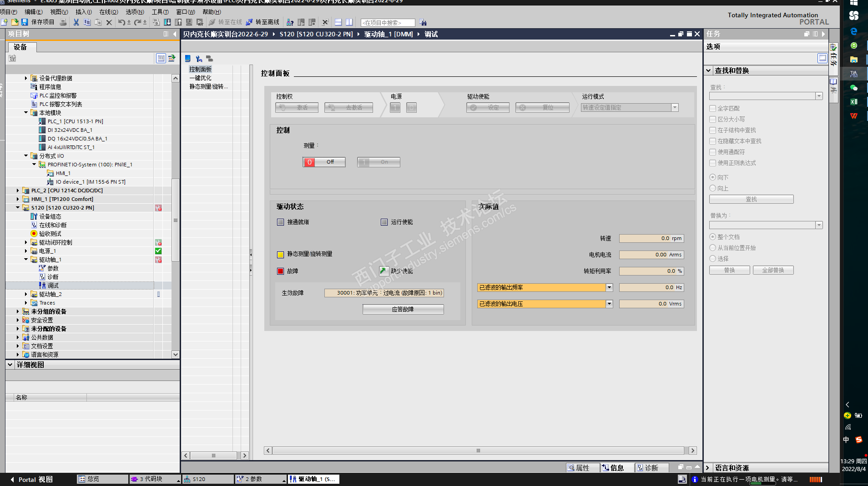Collapse project tree with left arrow
This screenshot has height=486, width=868.
point(175,34)
